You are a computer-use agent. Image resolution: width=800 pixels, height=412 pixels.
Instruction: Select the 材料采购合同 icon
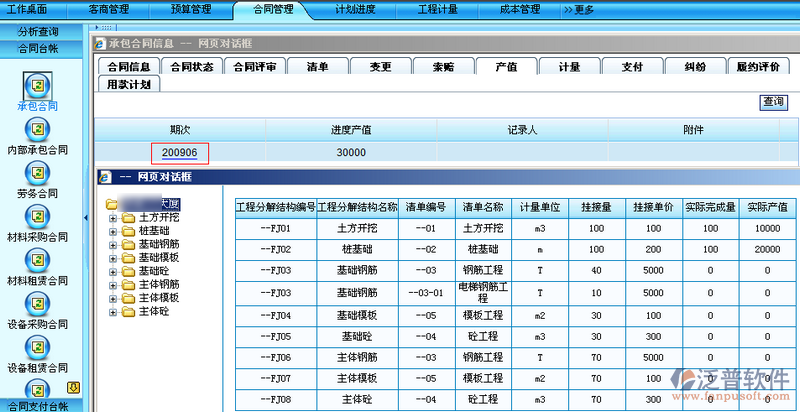pos(37,216)
